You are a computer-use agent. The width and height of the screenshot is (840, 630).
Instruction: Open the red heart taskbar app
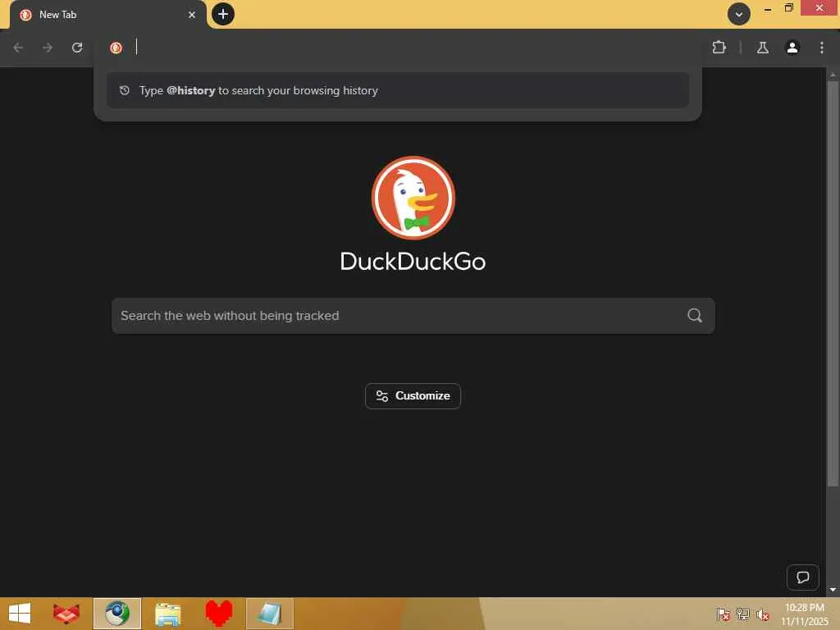point(218,614)
